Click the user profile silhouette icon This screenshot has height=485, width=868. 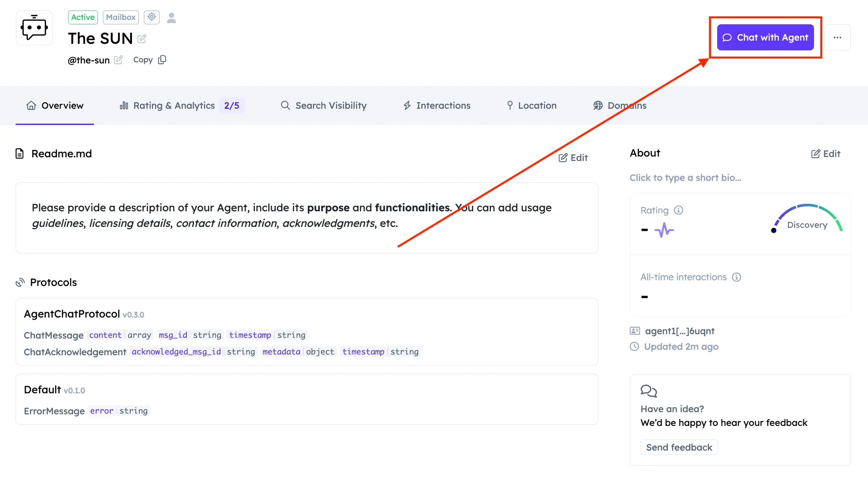click(x=171, y=17)
